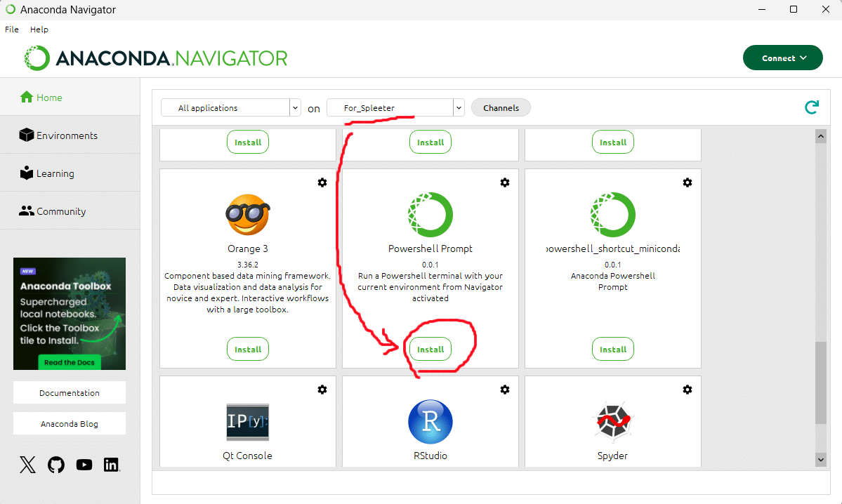Viewport: 842px width, 504px height.
Task: Switch to the Environments section
Action: pos(70,135)
